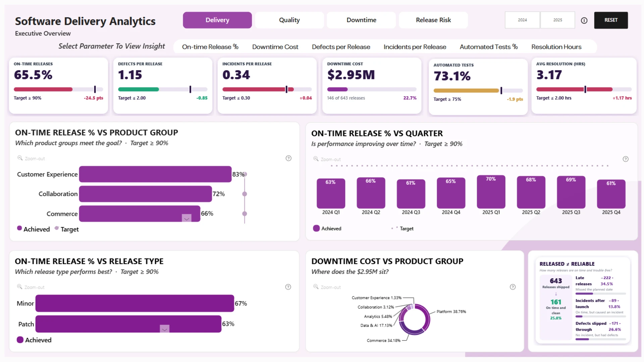Image resolution: width=644 pixels, height=362 pixels.
Task: Expand drill-down chevron on Patch bar
Action: (x=164, y=329)
